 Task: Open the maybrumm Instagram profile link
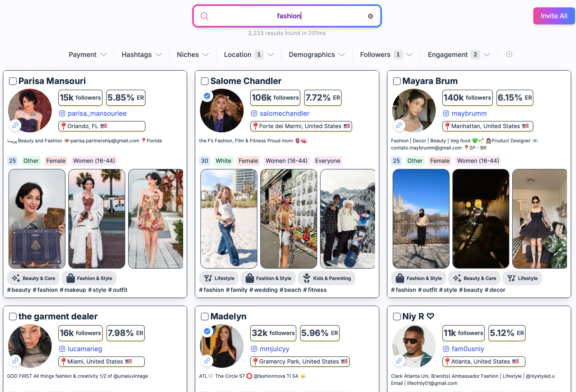pos(469,114)
